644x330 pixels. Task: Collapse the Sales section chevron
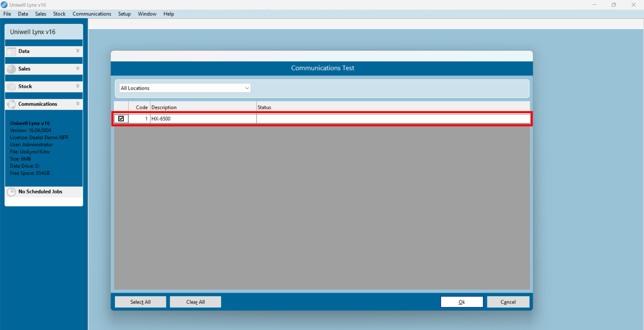(78, 69)
